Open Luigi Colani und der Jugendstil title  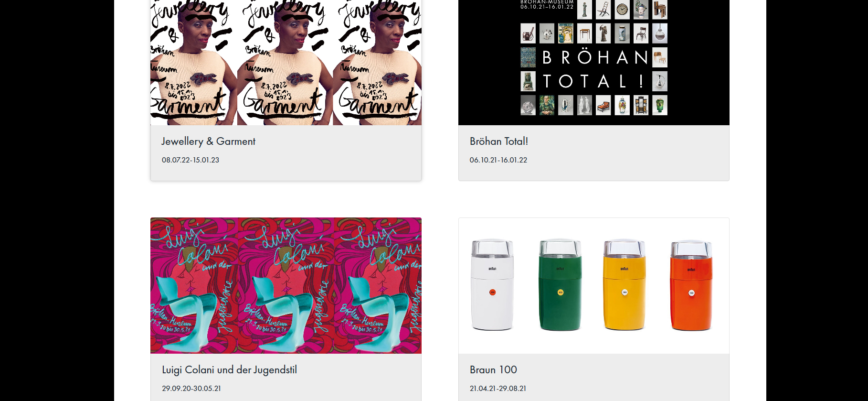[x=229, y=370]
